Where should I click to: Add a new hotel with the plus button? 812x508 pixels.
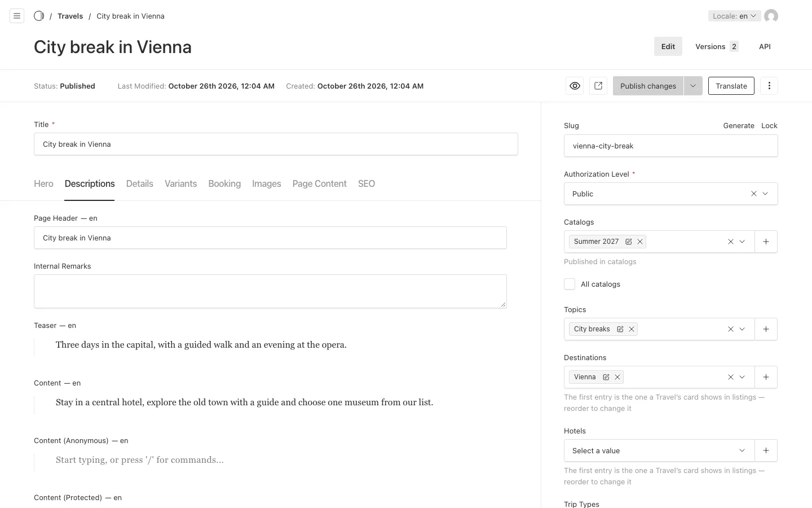point(766,450)
